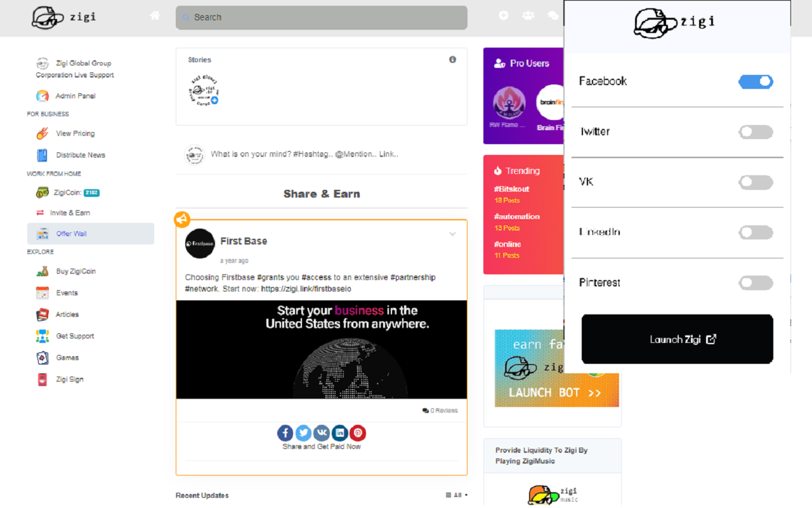
Task: Click the Facebook share icon under post
Action: (x=285, y=433)
